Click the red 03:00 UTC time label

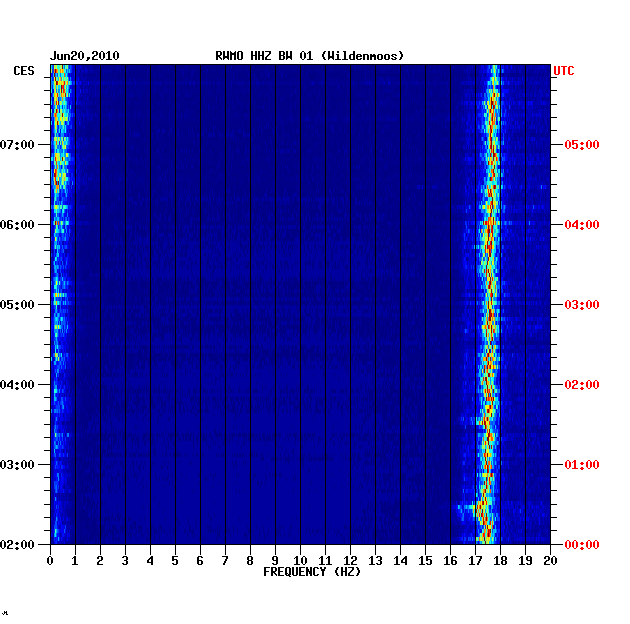pyautogui.click(x=582, y=305)
